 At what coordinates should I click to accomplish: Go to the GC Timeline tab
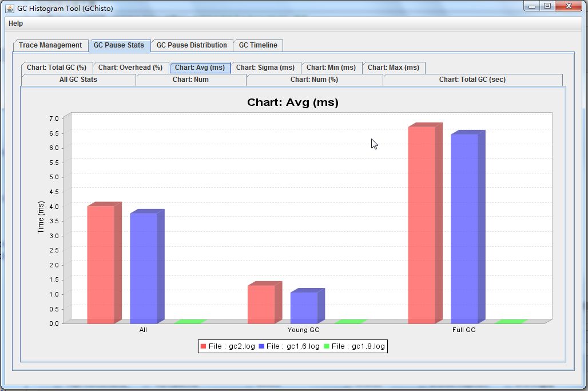[258, 45]
